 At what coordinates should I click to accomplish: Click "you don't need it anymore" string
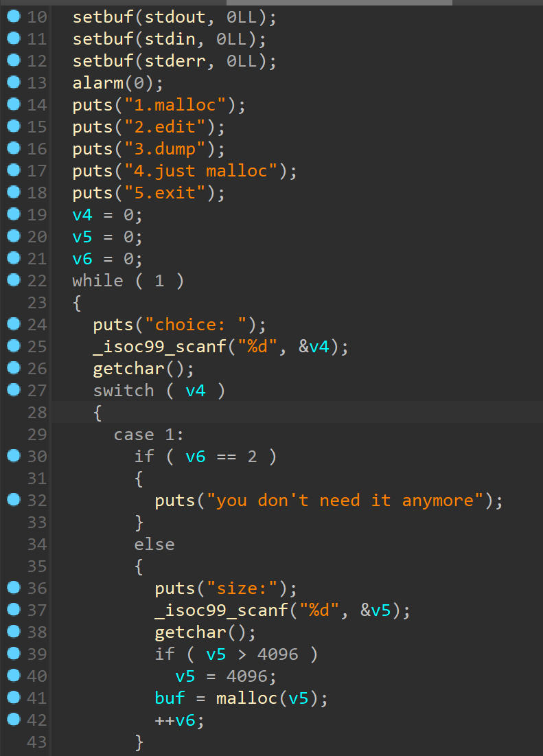point(345,500)
